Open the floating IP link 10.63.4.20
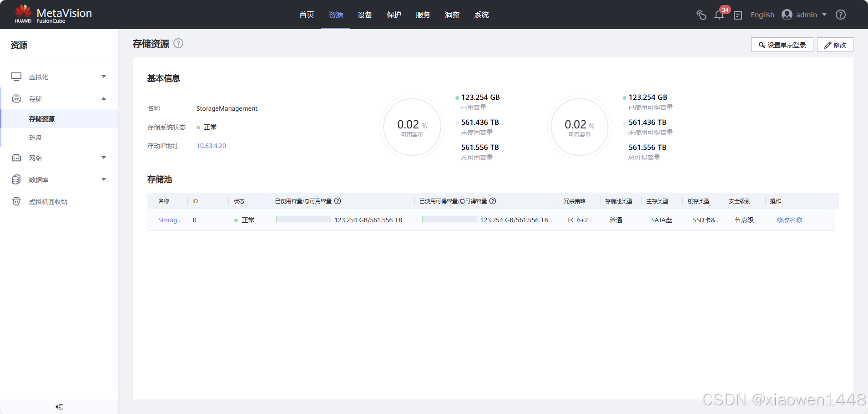The image size is (868, 414). [211, 146]
